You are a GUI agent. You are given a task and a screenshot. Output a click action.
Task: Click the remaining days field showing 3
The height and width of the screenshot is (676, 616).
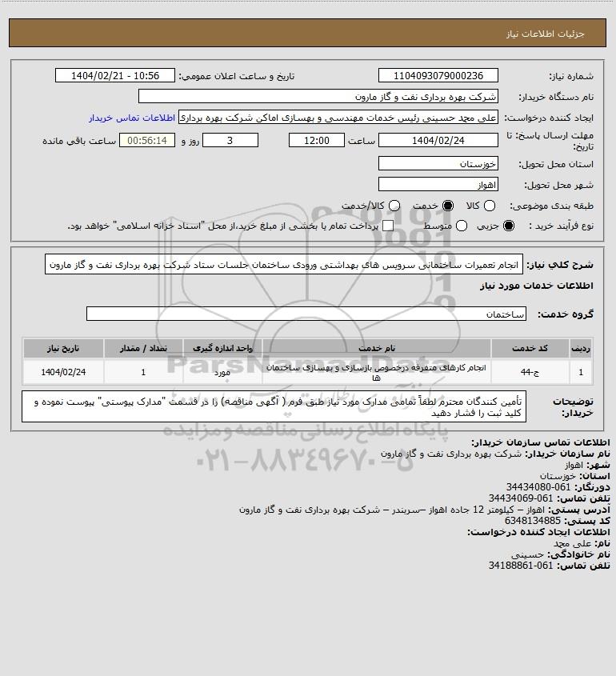(x=230, y=141)
